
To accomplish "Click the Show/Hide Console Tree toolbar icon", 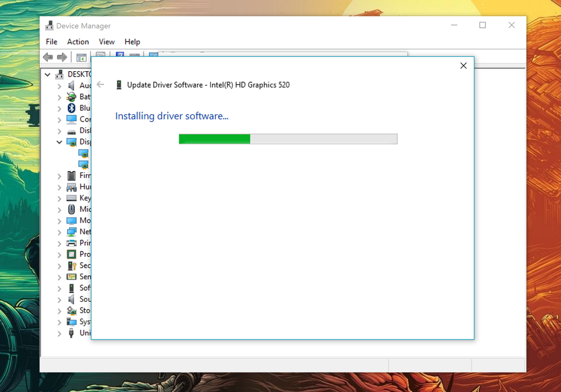I will click(x=81, y=57).
